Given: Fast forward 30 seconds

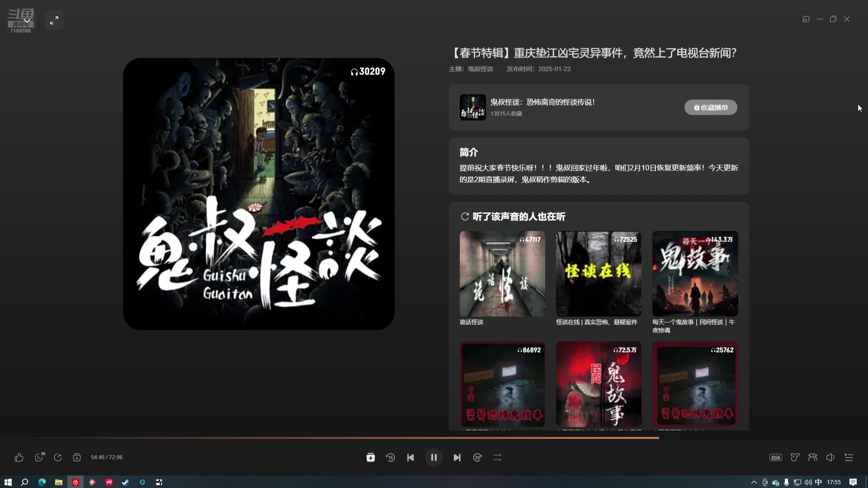Looking at the screenshot, I should 477,458.
